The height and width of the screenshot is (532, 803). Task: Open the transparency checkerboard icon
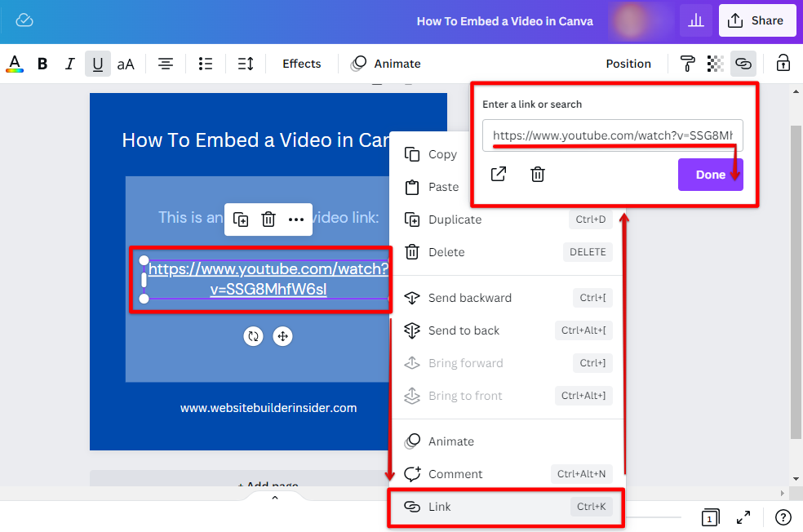(x=715, y=64)
